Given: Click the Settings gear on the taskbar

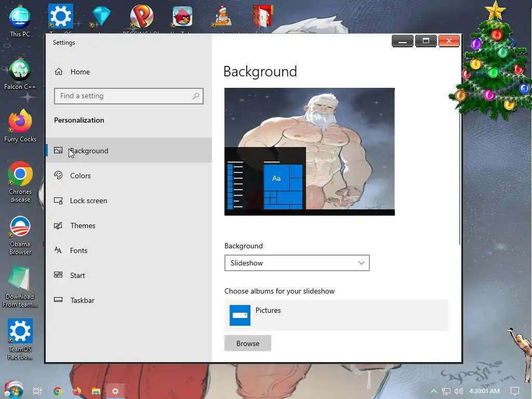Looking at the screenshot, I should coord(115,391).
